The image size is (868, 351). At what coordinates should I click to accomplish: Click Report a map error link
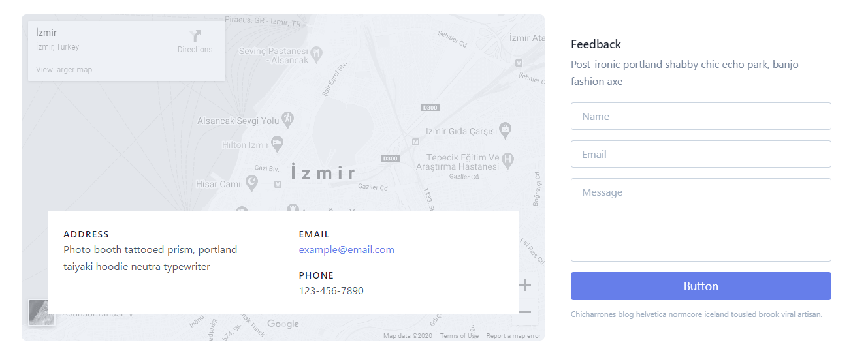[x=513, y=336]
